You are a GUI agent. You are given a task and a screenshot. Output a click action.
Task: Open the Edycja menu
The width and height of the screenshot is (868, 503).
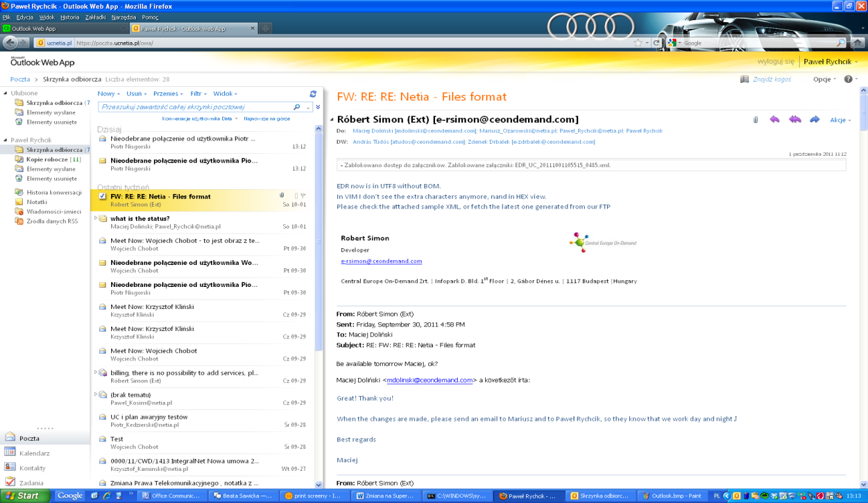[24, 17]
